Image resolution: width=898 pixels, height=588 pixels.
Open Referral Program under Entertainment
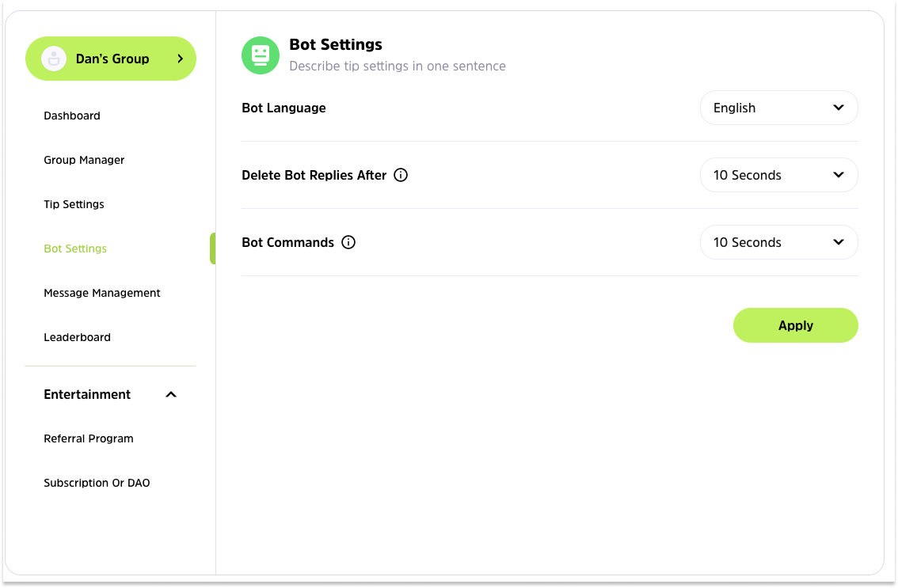(x=89, y=438)
